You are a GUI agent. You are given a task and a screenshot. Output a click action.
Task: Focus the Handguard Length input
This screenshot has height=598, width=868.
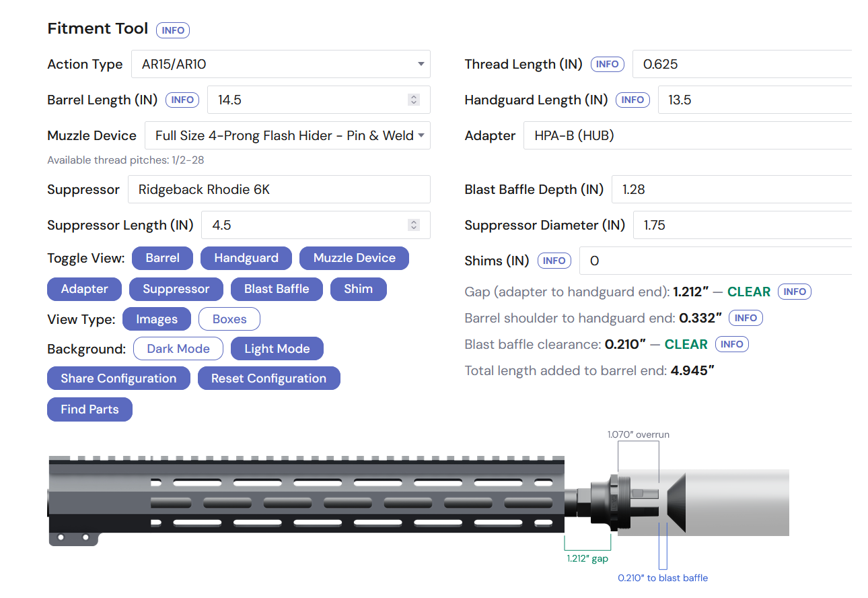click(755, 100)
